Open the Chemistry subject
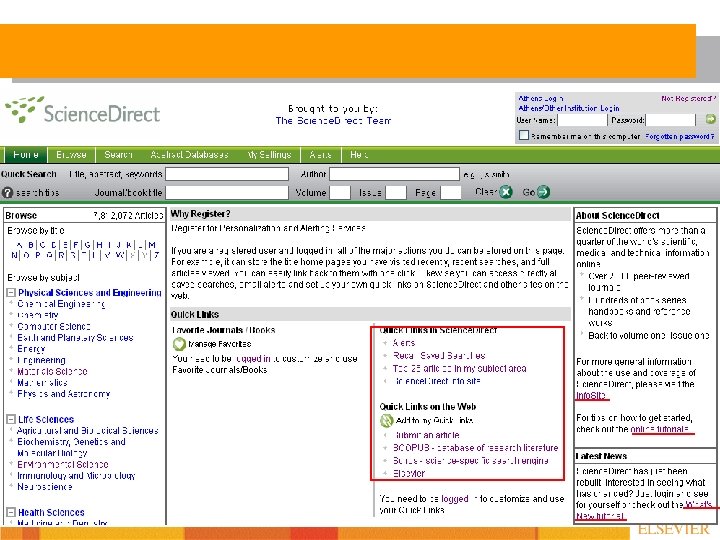This screenshot has height=540, width=720. point(38,315)
